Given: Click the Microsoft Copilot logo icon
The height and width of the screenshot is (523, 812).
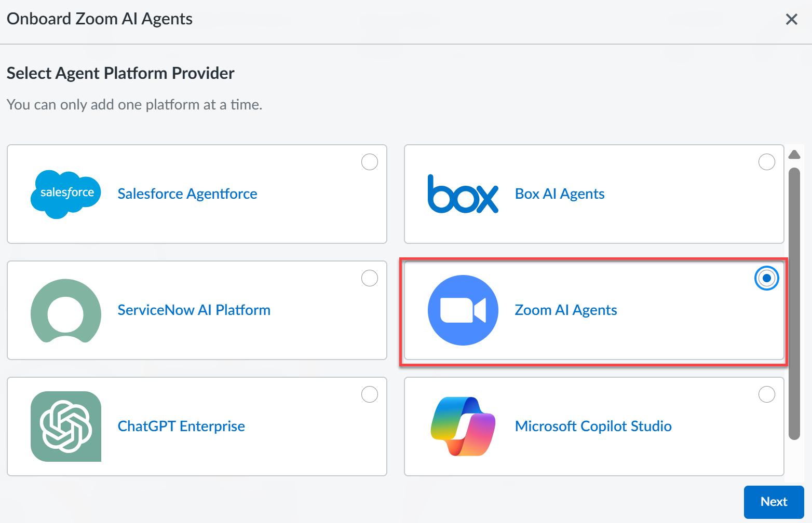Looking at the screenshot, I should [x=463, y=426].
